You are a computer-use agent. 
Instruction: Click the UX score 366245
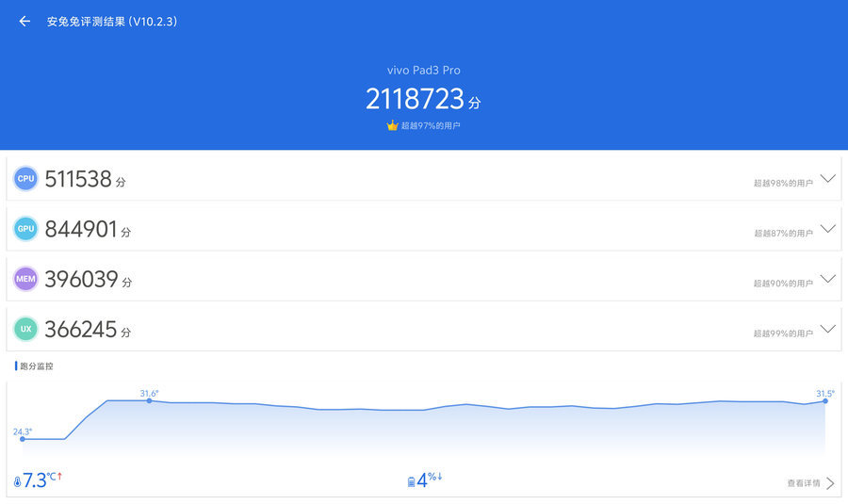[x=81, y=330]
